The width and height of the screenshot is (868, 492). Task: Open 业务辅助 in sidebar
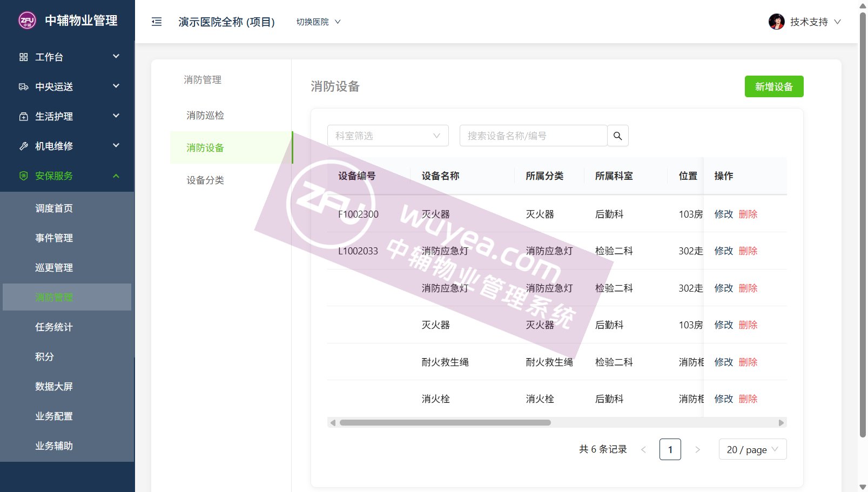pos(54,446)
